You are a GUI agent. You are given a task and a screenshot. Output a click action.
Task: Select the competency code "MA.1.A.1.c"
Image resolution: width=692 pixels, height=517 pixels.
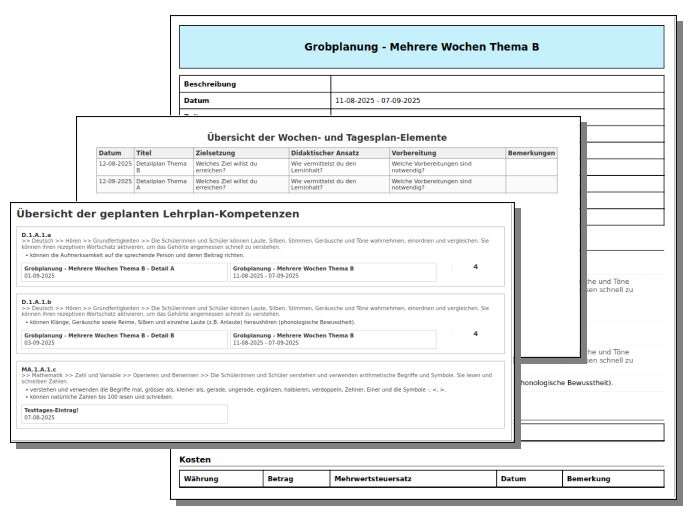point(39,369)
